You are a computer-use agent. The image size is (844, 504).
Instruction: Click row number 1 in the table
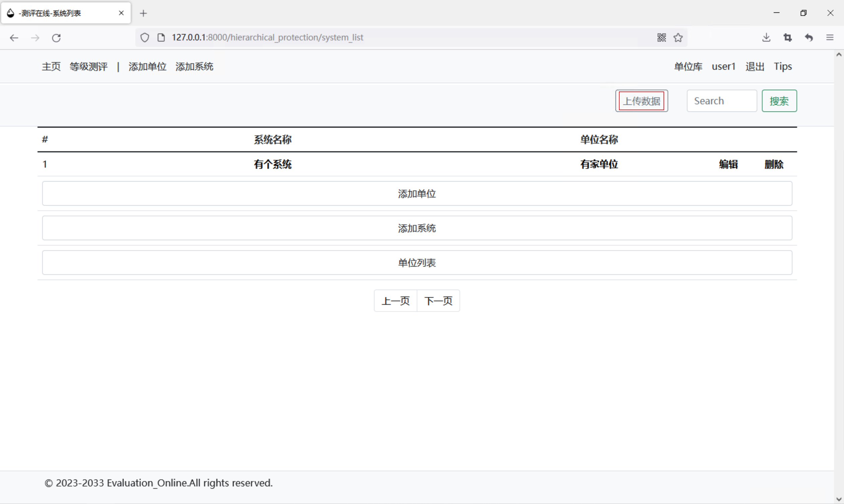(45, 164)
